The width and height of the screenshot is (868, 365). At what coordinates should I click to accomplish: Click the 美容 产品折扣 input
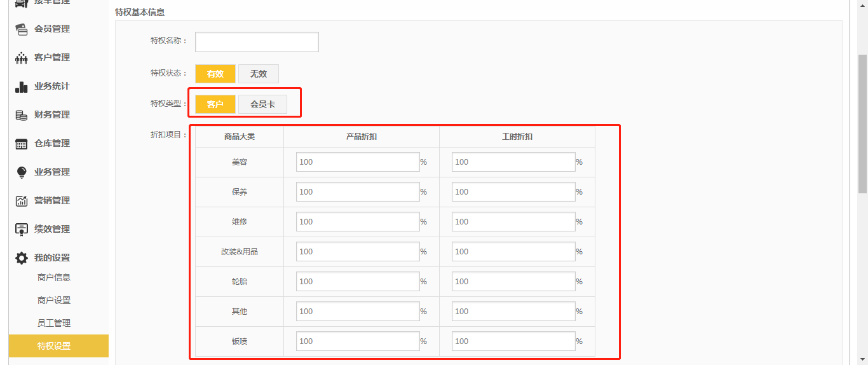tap(358, 162)
